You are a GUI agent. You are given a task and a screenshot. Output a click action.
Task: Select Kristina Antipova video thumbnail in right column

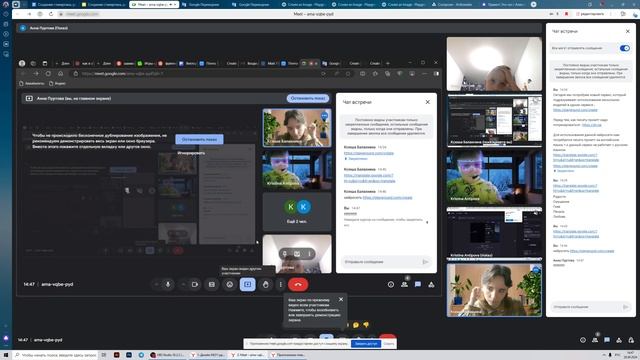[494, 177]
